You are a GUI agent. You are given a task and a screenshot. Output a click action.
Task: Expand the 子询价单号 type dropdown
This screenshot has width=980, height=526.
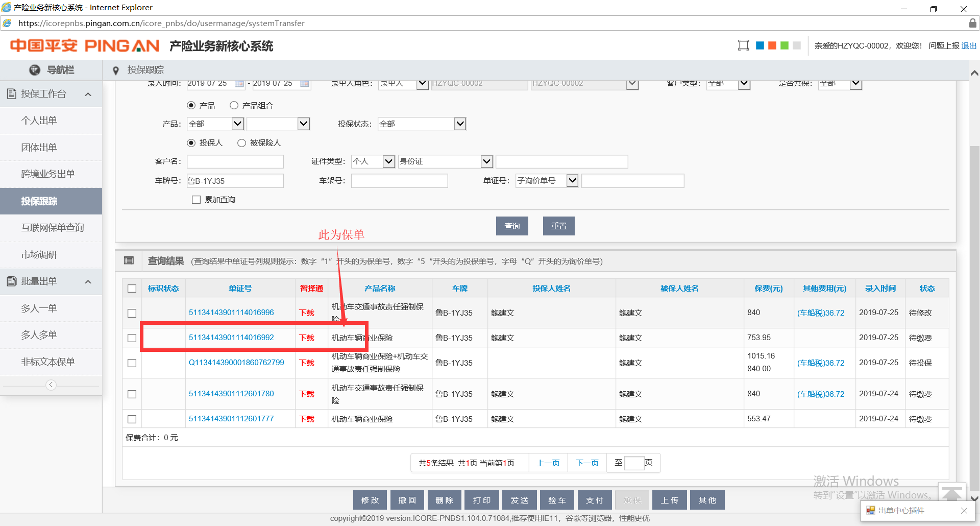tap(572, 181)
